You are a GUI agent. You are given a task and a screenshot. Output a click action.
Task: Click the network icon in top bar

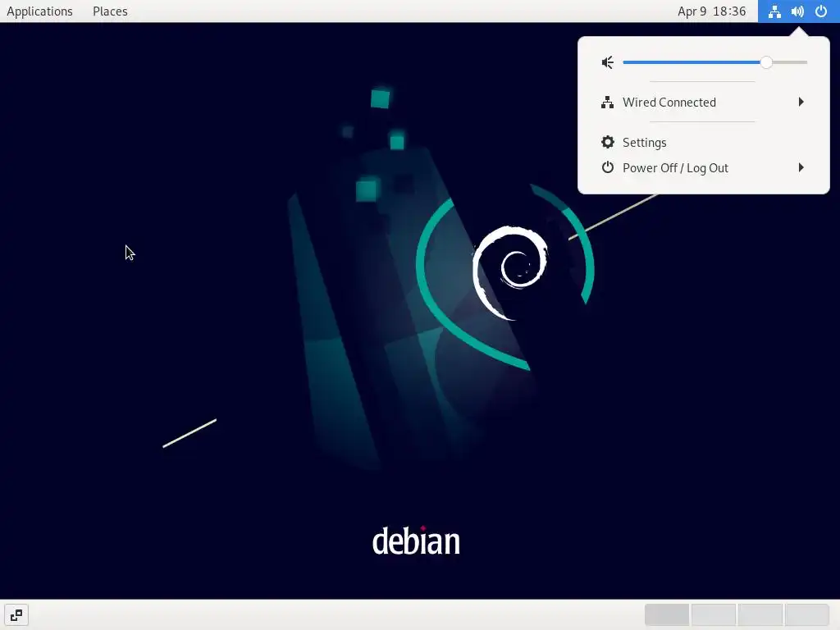point(774,11)
